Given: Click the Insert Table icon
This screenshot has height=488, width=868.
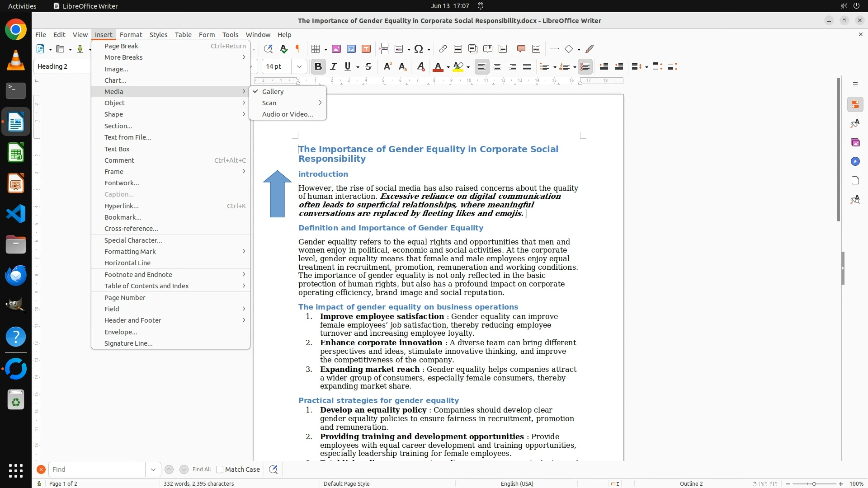Looking at the screenshot, I should [316, 49].
